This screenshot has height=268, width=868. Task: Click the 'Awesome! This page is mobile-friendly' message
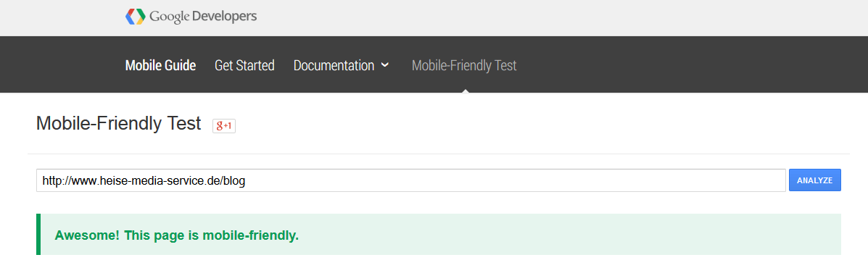(x=177, y=235)
